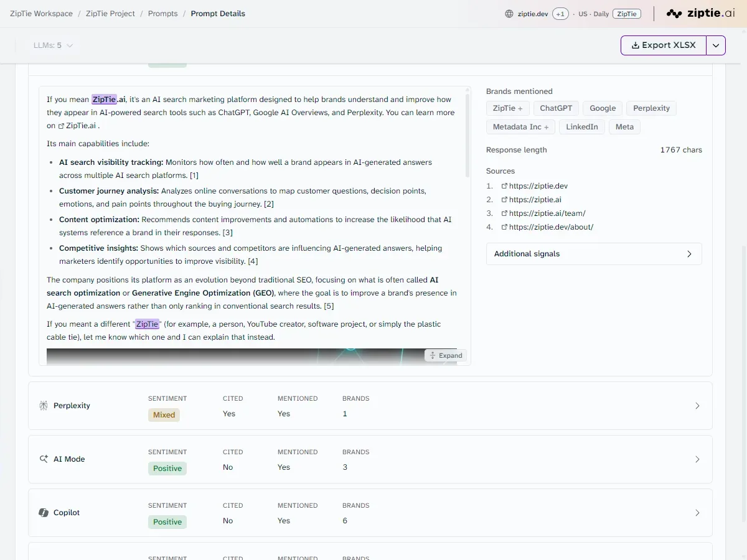Click Export XLSX button
The image size is (747, 560).
(x=664, y=45)
